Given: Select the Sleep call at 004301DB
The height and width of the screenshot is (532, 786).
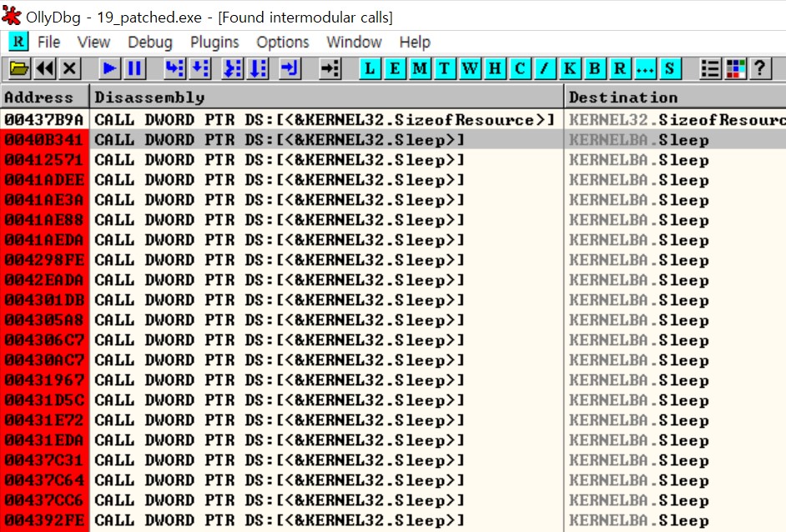Looking at the screenshot, I should coord(393,300).
